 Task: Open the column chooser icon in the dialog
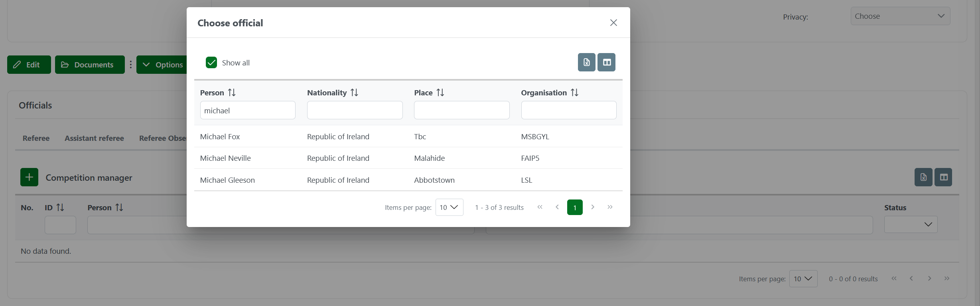pyautogui.click(x=606, y=62)
